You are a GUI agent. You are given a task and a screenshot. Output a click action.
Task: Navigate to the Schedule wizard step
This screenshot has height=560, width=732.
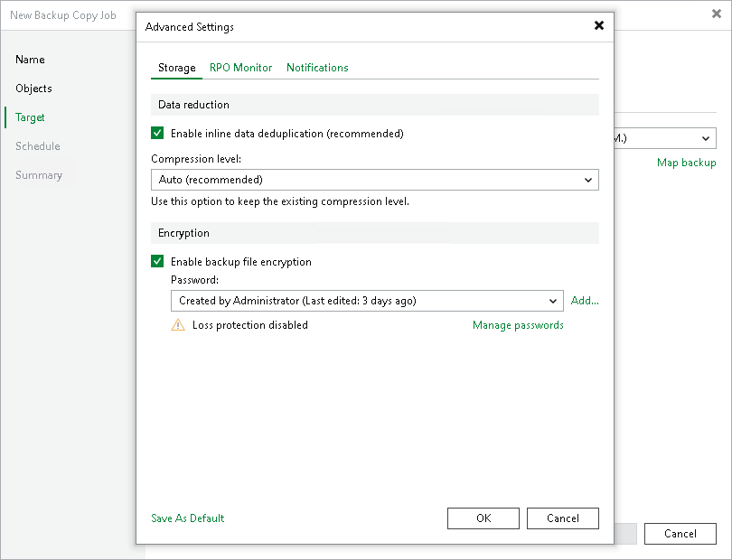coord(37,146)
